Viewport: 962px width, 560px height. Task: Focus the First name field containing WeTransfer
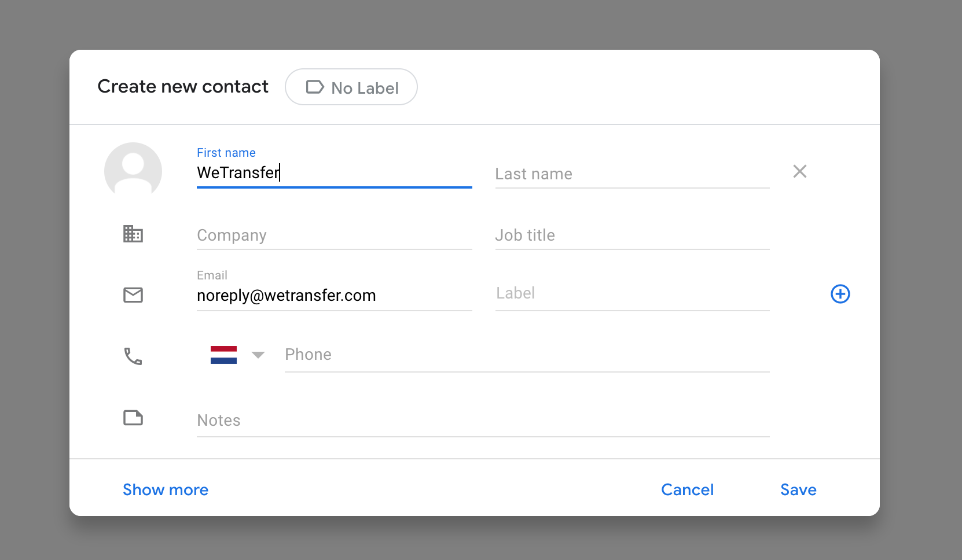point(334,173)
